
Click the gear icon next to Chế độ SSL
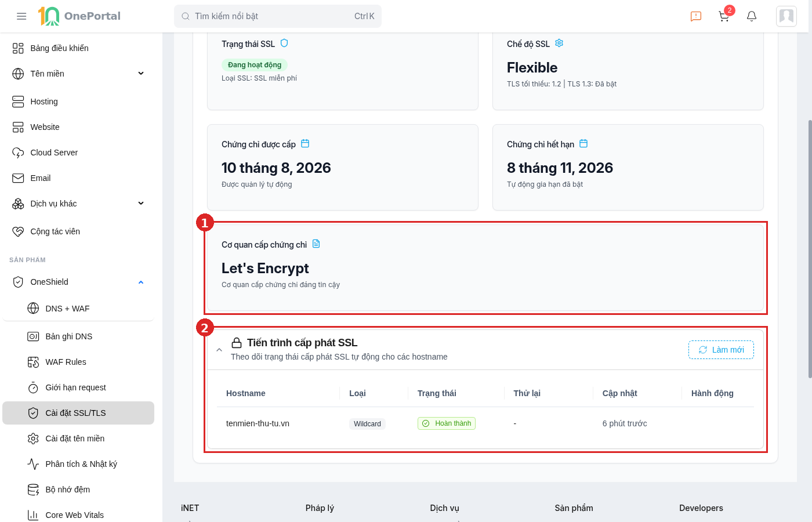tap(559, 43)
